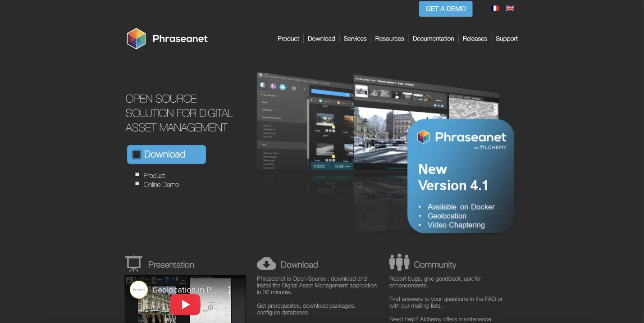Select the French flag language icon
The height and width of the screenshot is (323, 644).
[494, 8]
